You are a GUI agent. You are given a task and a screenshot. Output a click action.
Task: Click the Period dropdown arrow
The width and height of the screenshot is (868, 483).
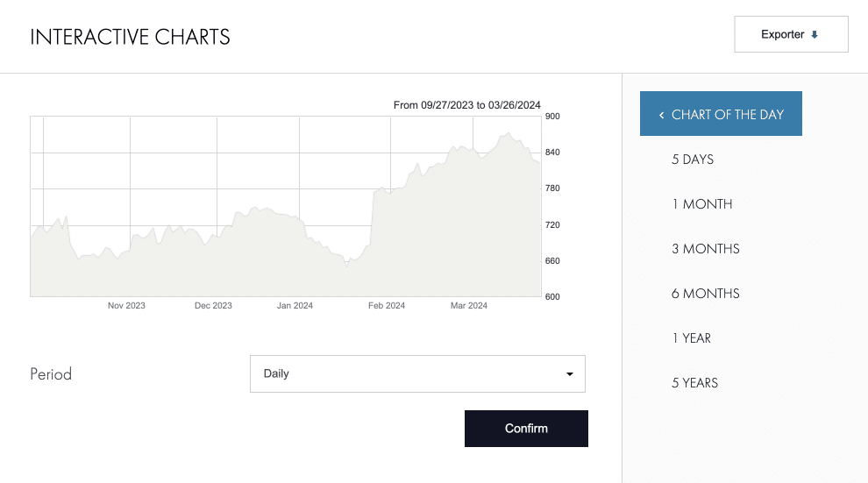tap(570, 374)
